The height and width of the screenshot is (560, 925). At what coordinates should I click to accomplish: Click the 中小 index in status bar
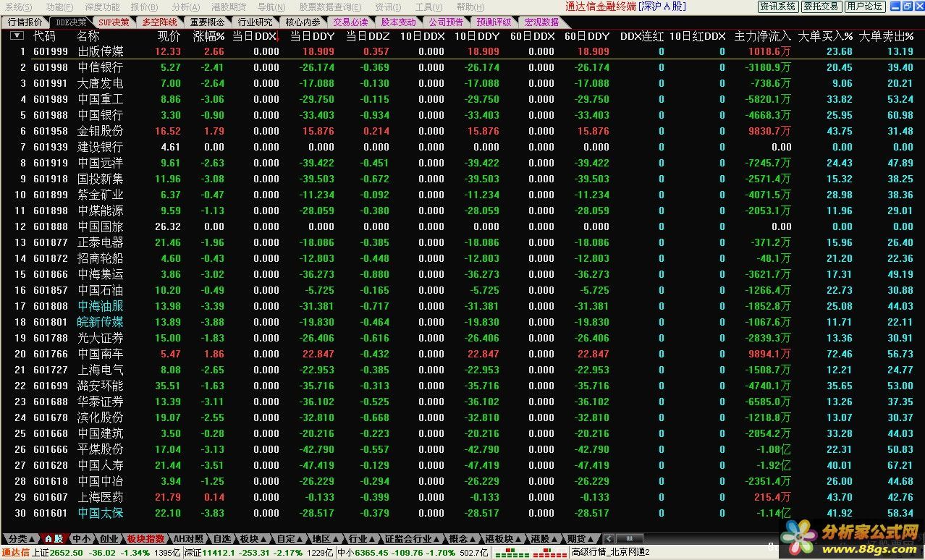pos(413,553)
